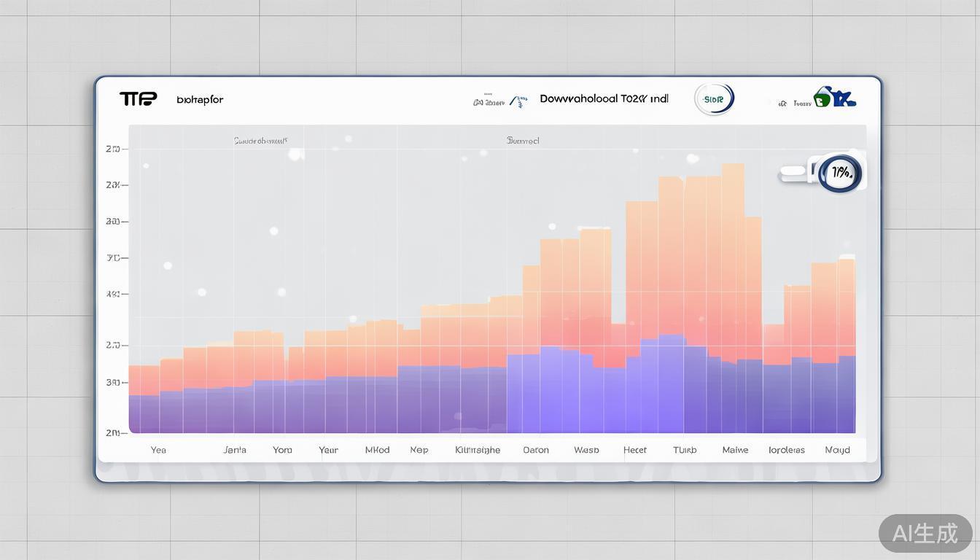Click the TTP logo icon
Image resolution: width=980 pixels, height=560 pixels.
(x=138, y=98)
